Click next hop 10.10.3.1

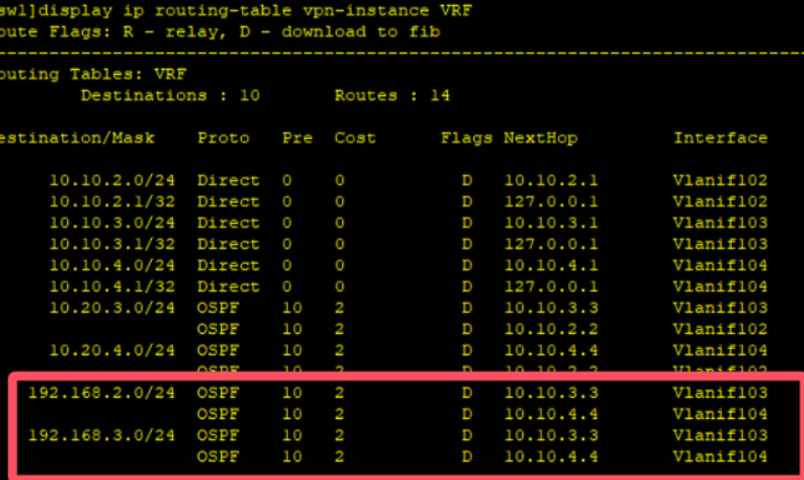coord(551,223)
